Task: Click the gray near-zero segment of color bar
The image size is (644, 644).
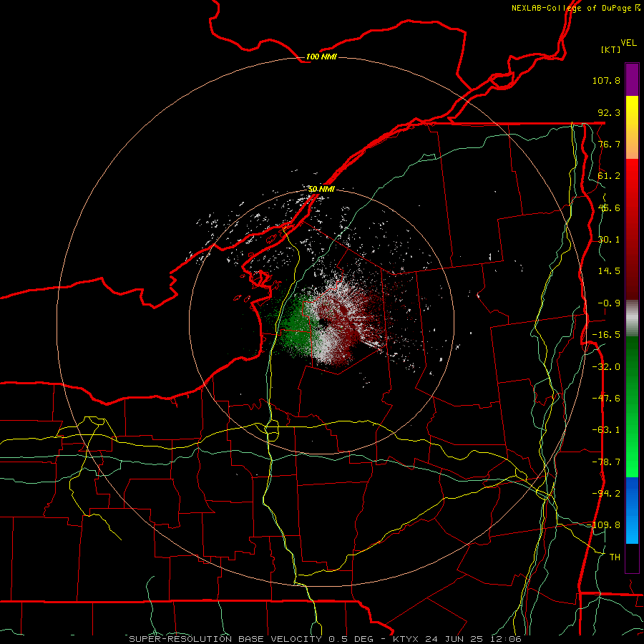Action: pyautogui.click(x=632, y=318)
